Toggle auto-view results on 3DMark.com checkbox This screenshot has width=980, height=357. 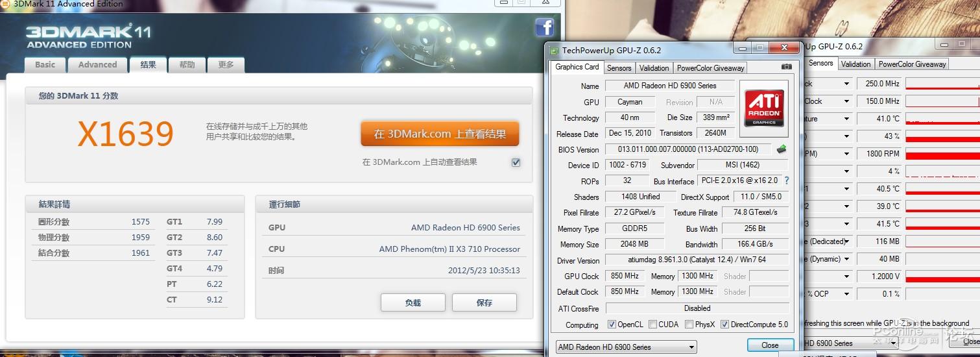pos(516,162)
